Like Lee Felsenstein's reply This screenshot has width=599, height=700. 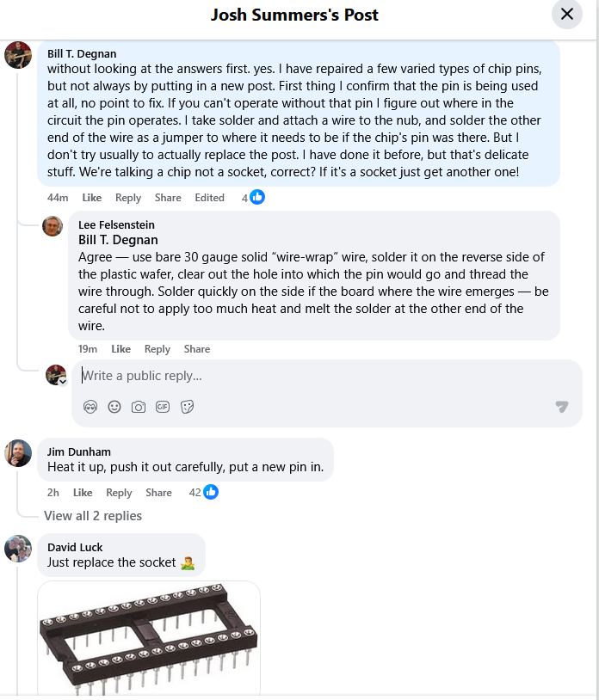[121, 349]
